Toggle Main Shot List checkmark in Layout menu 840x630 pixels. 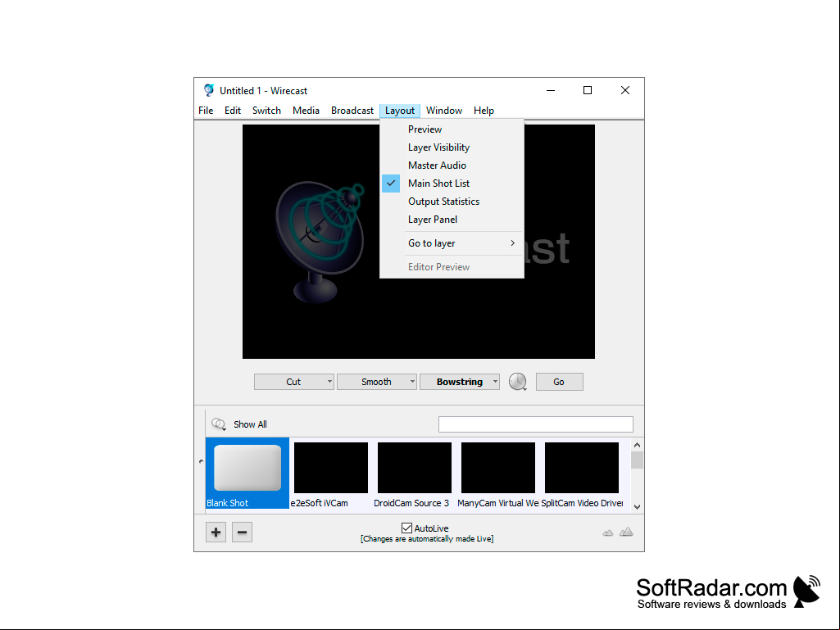(x=391, y=184)
